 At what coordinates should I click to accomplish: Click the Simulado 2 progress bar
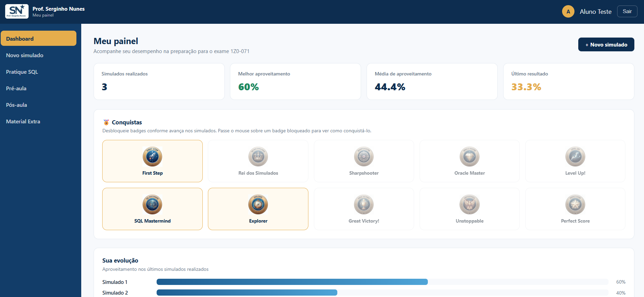click(382, 293)
